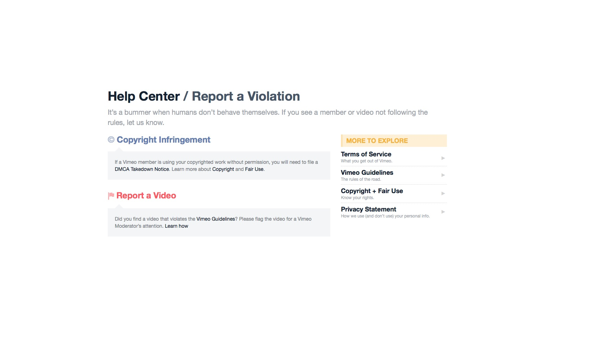
Task: Open the Help Center breadcrumb link
Action: [144, 96]
